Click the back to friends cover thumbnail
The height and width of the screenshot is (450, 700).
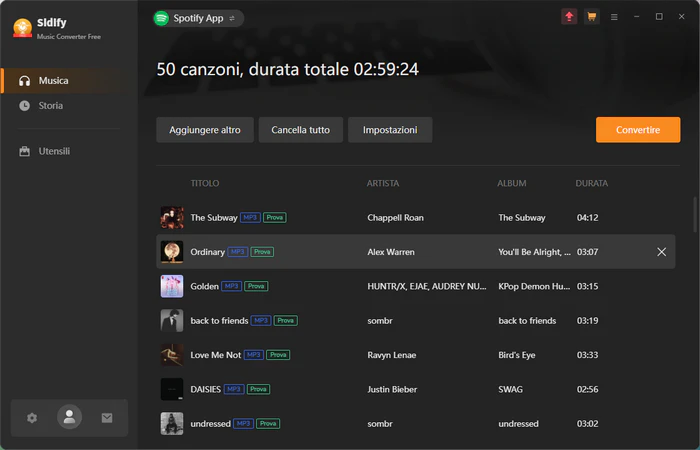coord(172,321)
